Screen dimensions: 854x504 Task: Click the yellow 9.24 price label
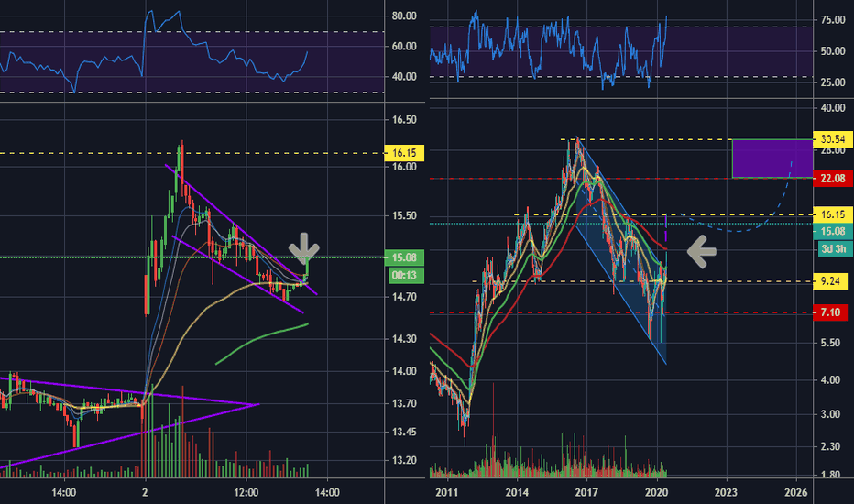830,281
